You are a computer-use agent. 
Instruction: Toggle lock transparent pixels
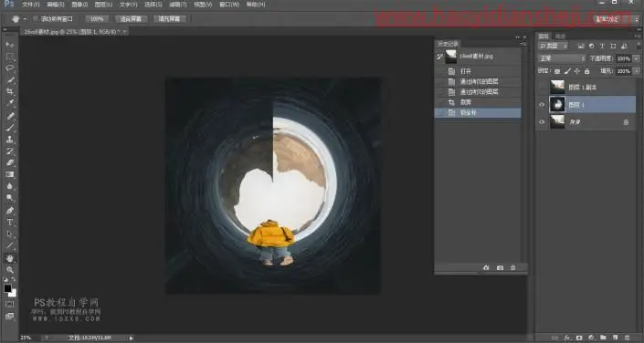(557, 71)
